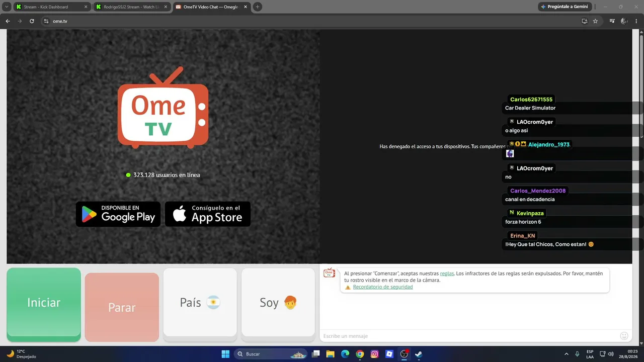Open the App Store download badge
Screen dimensions: 644x362
(208, 214)
